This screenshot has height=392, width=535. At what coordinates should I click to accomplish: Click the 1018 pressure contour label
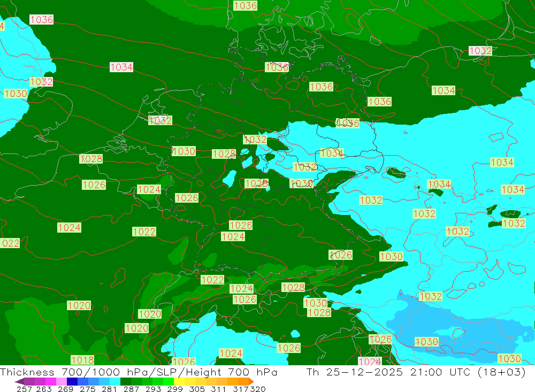point(82,359)
